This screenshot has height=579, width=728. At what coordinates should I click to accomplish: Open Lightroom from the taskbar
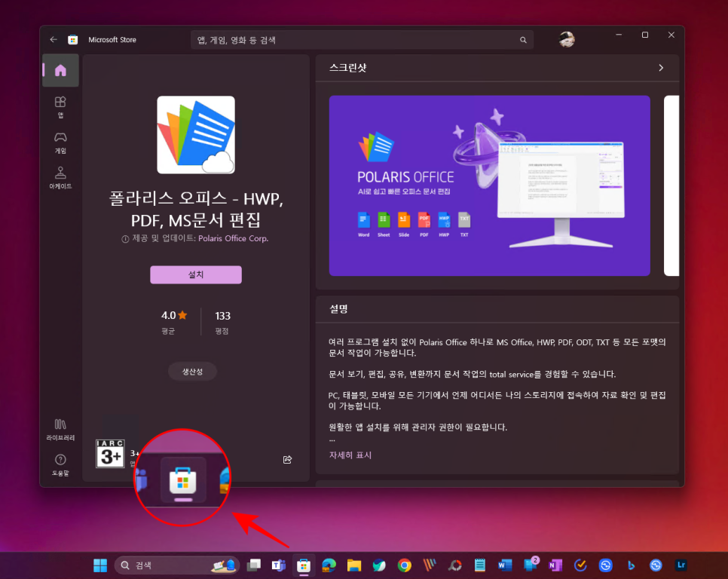(x=681, y=565)
